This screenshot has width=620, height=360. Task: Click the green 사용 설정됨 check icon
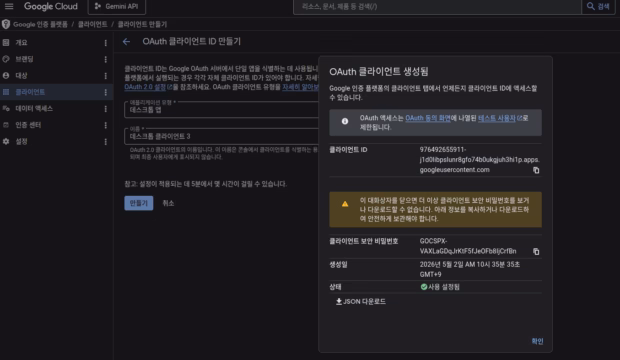point(424,287)
